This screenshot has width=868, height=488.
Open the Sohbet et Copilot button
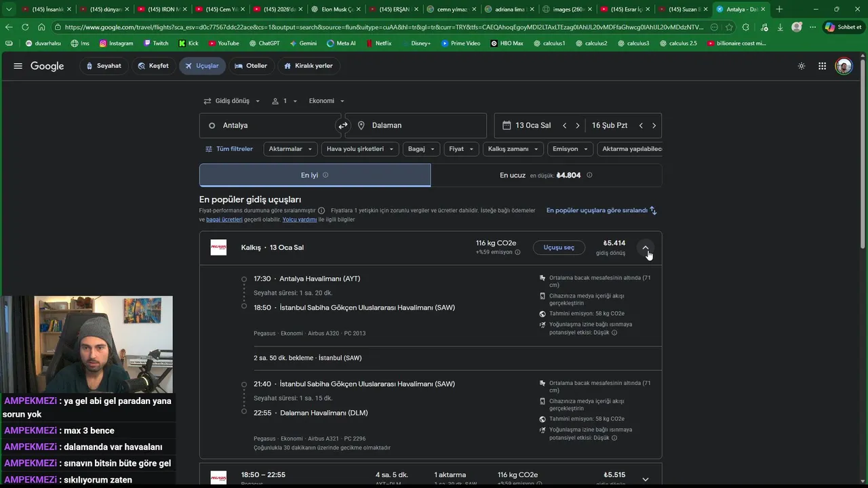pyautogui.click(x=843, y=27)
